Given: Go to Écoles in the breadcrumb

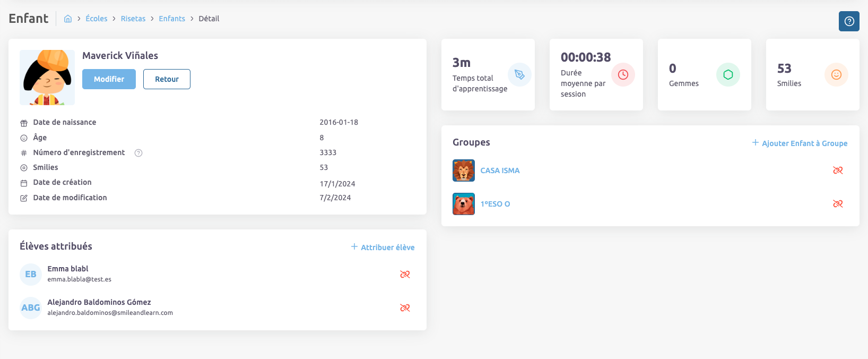Looking at the screenshot, I should tap(97, 19).
